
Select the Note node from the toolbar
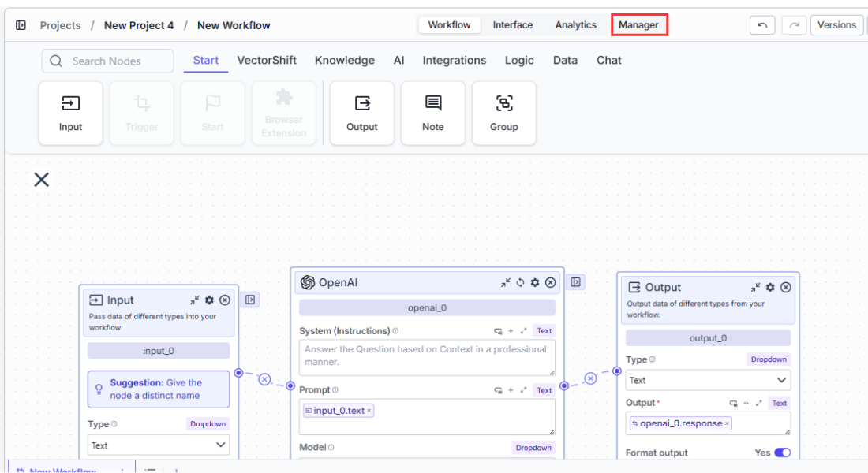point(432,113)
